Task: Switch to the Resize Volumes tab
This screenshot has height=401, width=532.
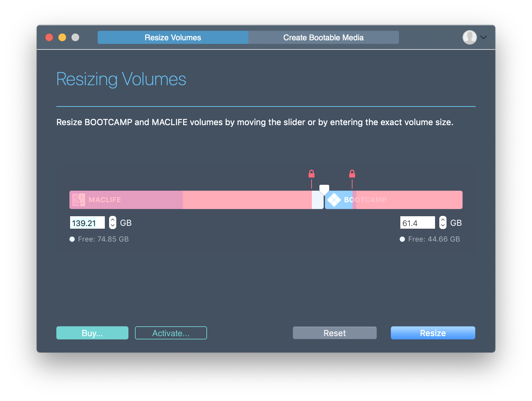Action: coord(173,37)
